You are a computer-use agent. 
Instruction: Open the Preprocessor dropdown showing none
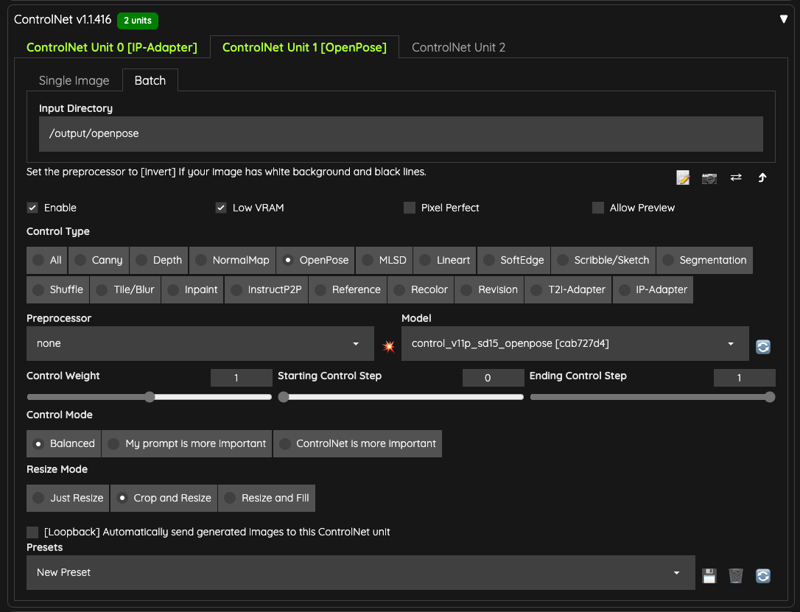[x=200, y=343]
